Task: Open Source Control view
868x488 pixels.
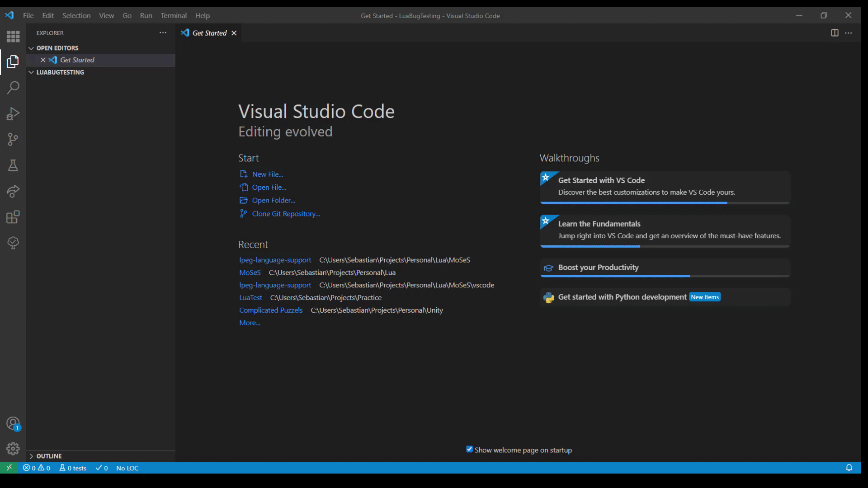Action: (x=13, y=139)
